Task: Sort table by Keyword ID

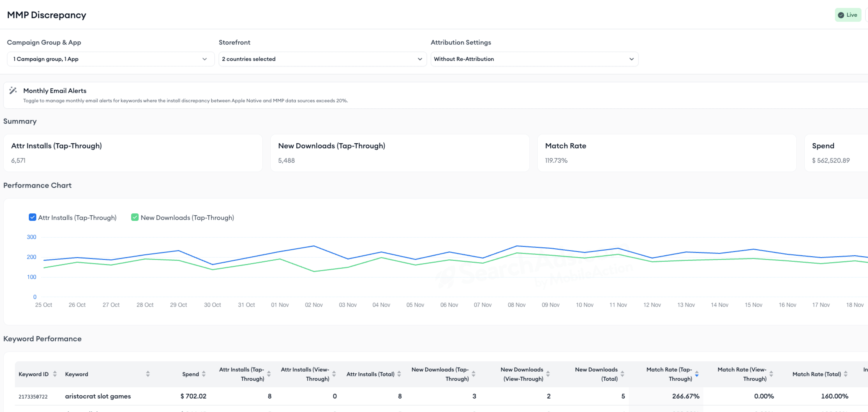Action: tap(55, 374)
